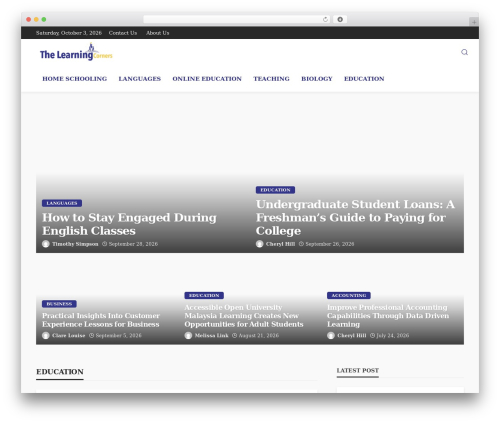This screenshot has width=500, height=423.
Task: Click the Languages category badge
Action: pos(62,203)
